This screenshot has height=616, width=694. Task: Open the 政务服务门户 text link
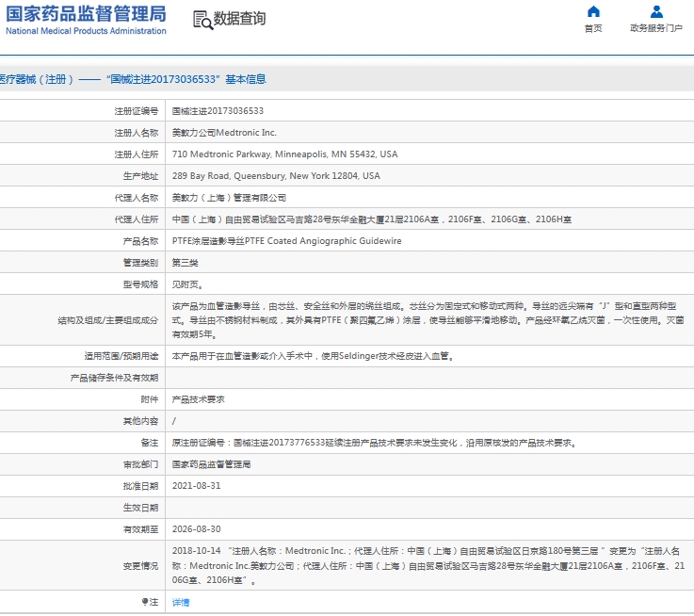(656, 28)
